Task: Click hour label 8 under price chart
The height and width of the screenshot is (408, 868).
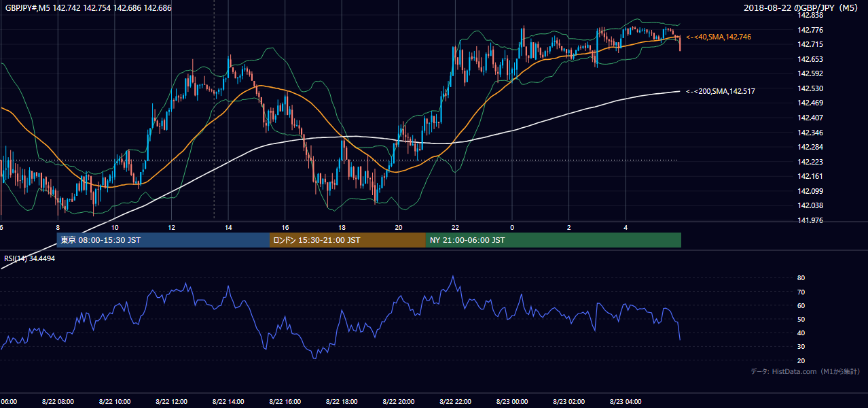Action: pos(58,228)
